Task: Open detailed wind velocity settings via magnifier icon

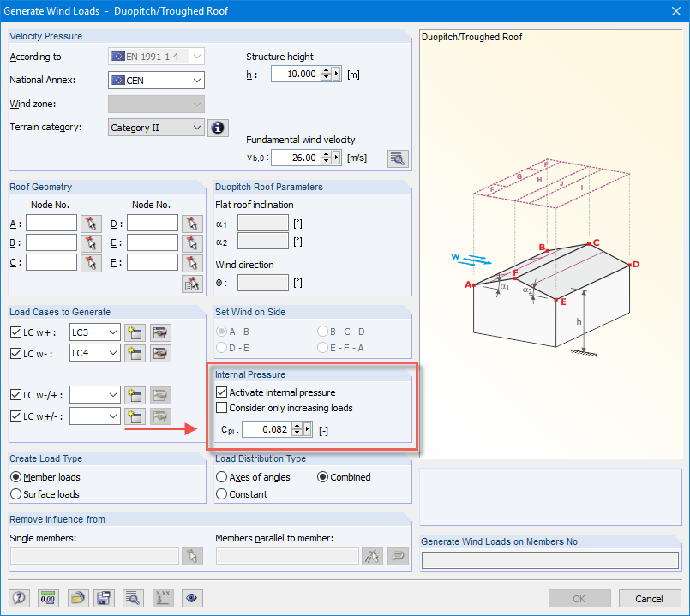Action: tap(398, 158)
